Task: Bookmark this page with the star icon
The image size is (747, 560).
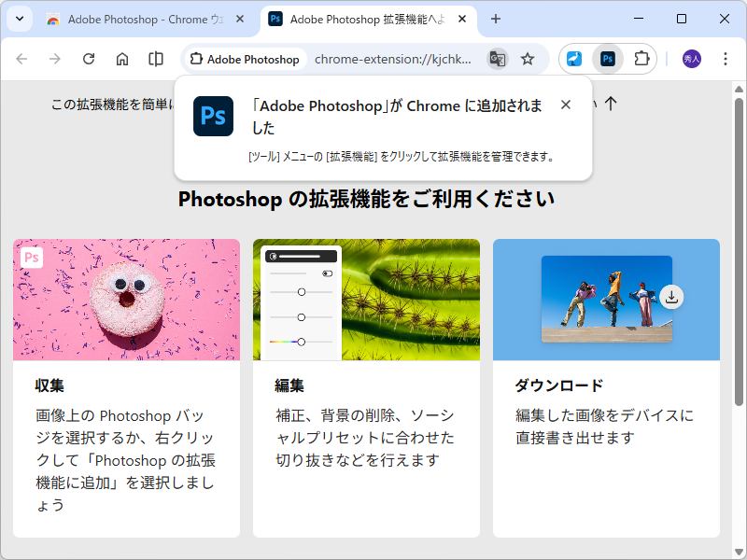Action: tap(528, 58)
